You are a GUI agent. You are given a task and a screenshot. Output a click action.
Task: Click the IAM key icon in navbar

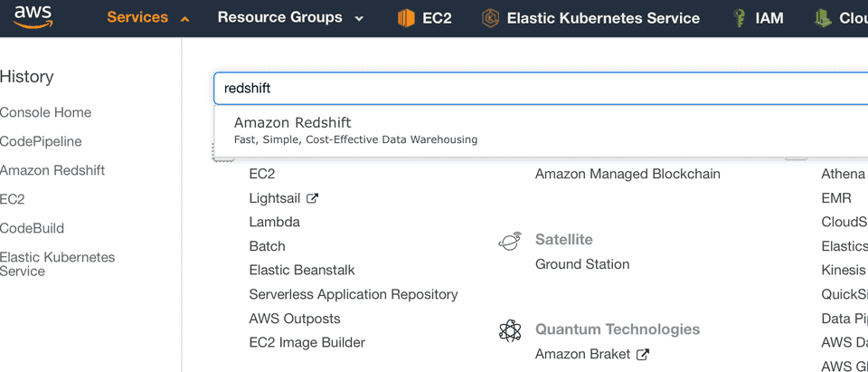tap(739, 18)
